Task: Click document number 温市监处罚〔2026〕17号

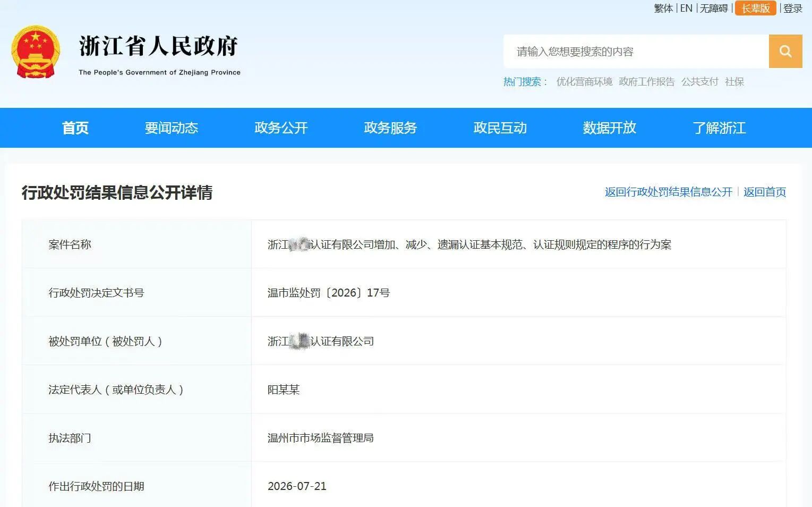Action: [x=329, y=293]
